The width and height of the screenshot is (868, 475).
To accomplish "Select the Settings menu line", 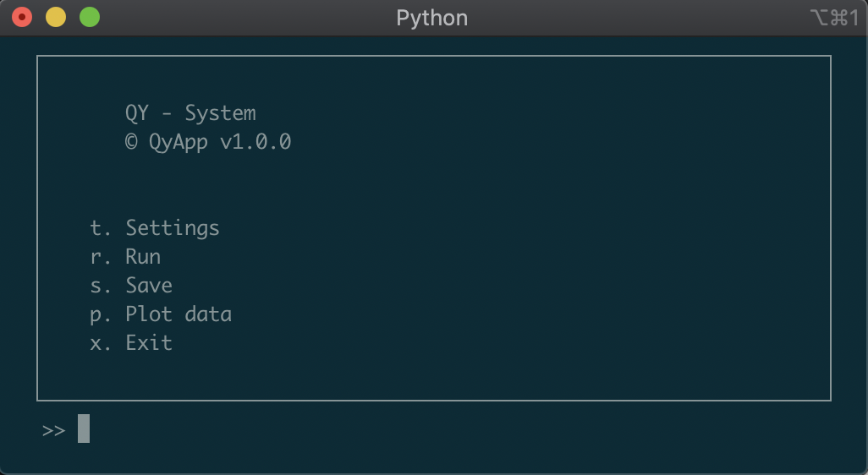I will pyautogui.click(x=155, y=228).
